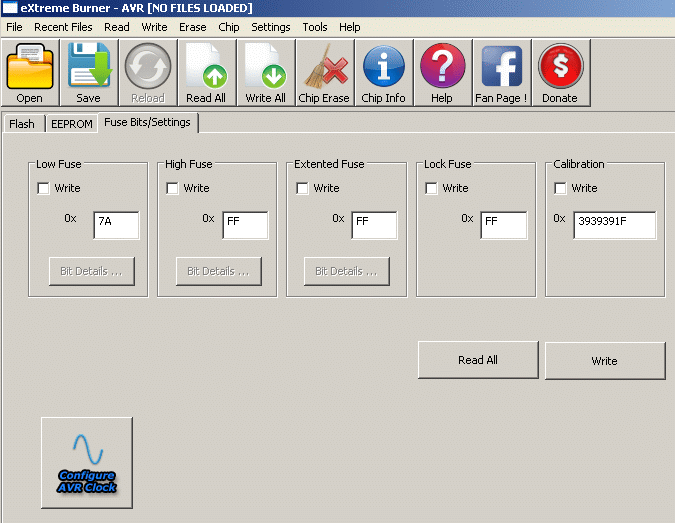The width and height of the screenshot is (675, 523).
Task: Open the Tools menu
Action: click(315, 27)
